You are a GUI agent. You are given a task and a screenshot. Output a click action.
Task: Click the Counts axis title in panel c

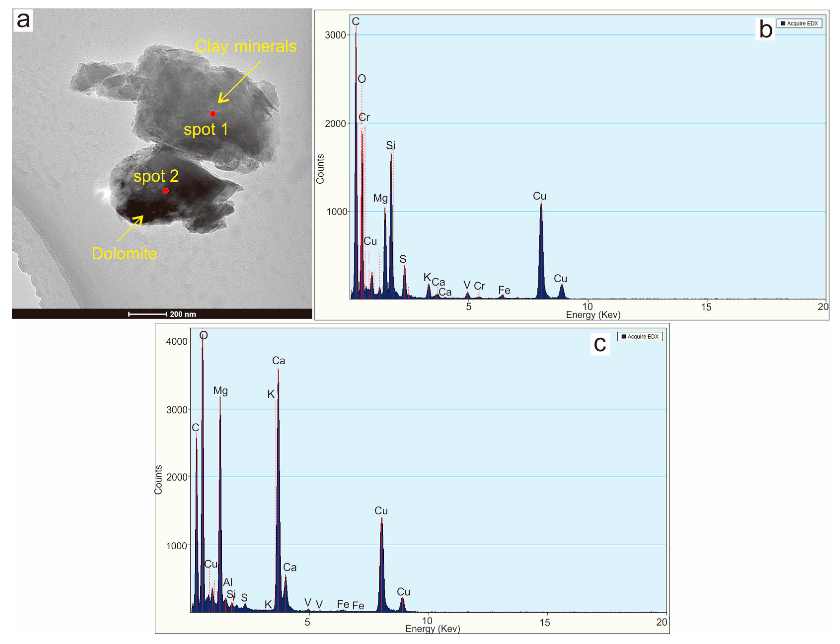pos(158,480)
